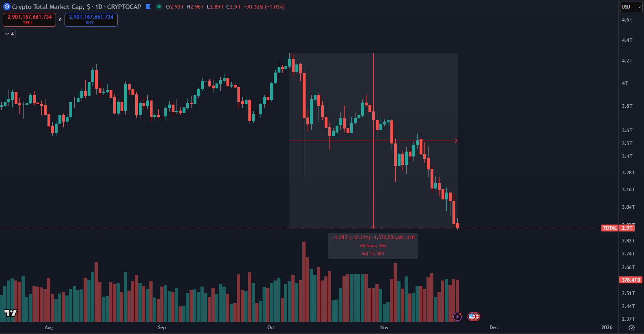This screenshot has width=644, height=334.
Task: Click the blue flag icon beside CRYPTOCAP
Action: pos(148,6)
